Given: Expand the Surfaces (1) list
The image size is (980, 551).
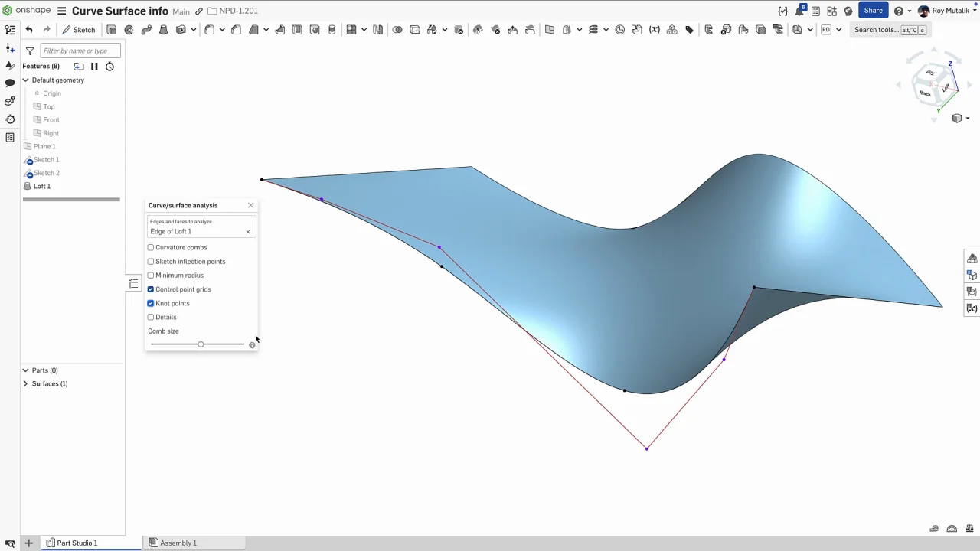Looking at the screenshot, I should [x=25, y=383].
